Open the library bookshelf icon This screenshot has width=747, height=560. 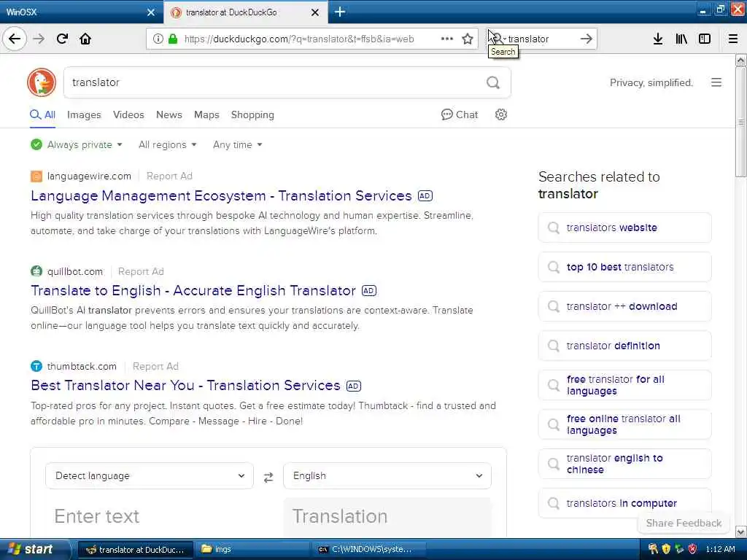(x=681, y=39)
